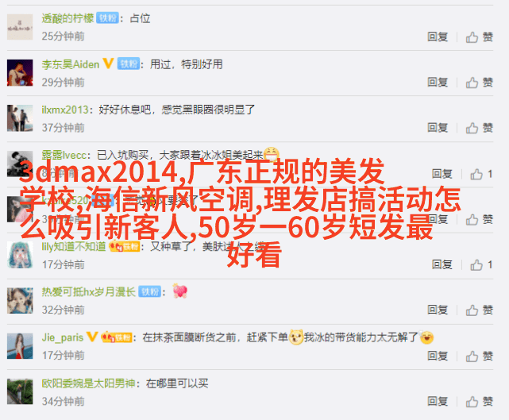Like 欧阳委婉是太阳男神's comment
509x420 pixels.
tap(479, 402)
